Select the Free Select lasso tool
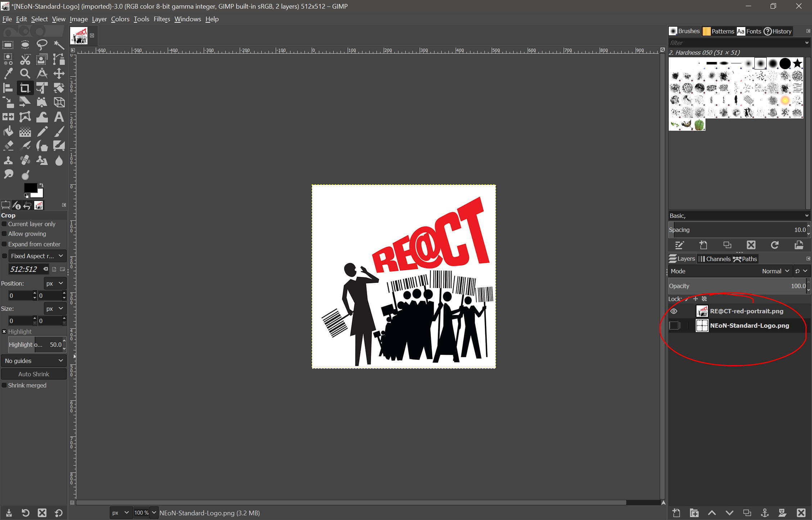The height and width of the screenshot is (520, 812). (42, 45)
